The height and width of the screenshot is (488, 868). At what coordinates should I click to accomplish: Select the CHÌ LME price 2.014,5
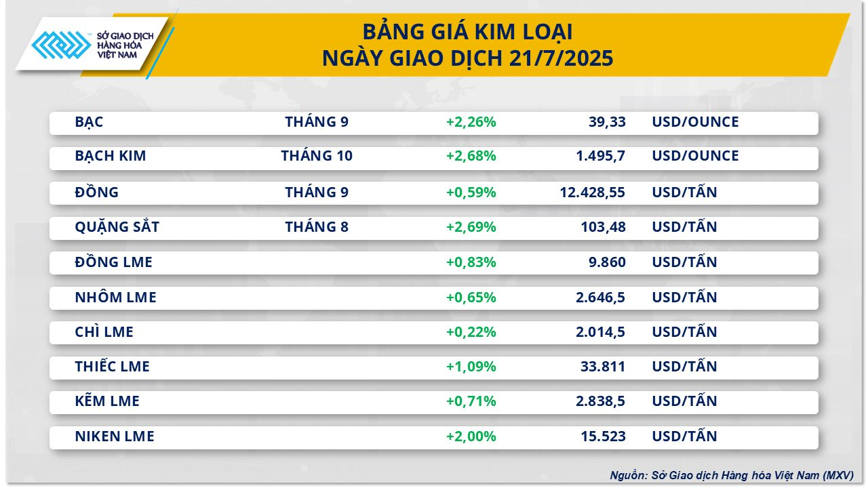(x=598, y=332)
